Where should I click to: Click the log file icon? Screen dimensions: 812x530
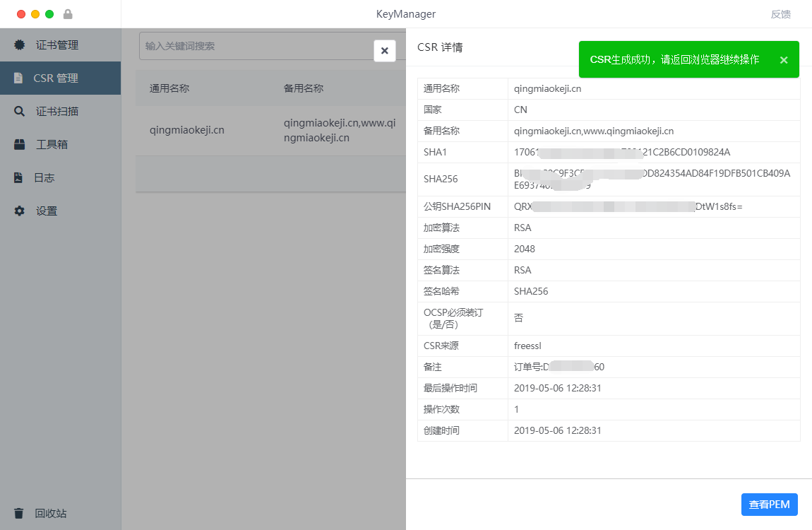click(19, 178)
